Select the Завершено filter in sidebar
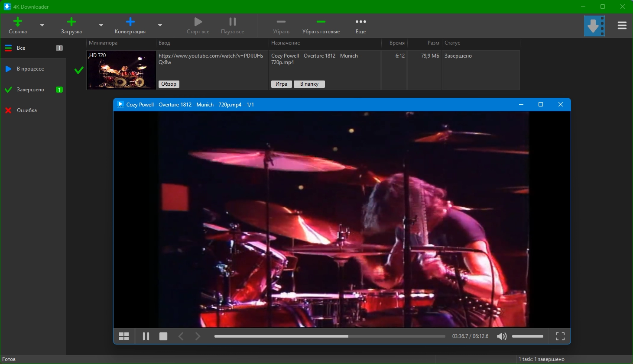Screen dimensions: 633x364 point(30,90)
